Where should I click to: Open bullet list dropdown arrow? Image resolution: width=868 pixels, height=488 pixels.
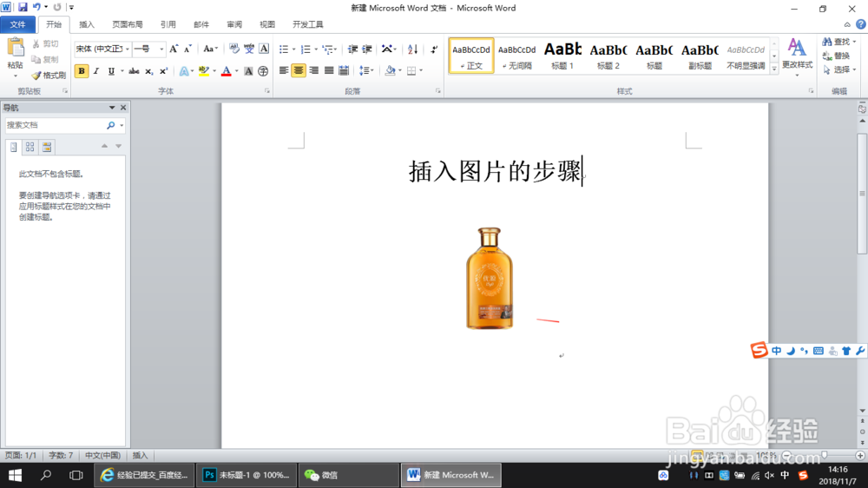pos(293,49)
